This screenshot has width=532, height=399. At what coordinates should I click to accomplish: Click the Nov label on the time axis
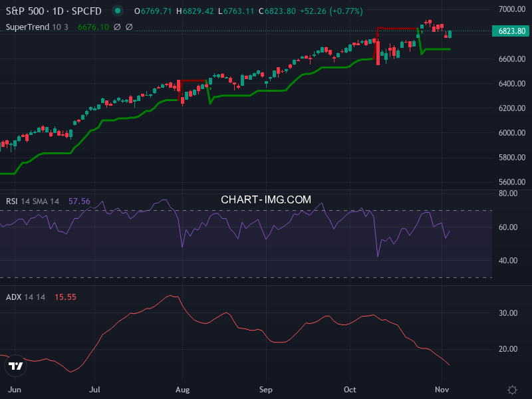click(442, 390)
